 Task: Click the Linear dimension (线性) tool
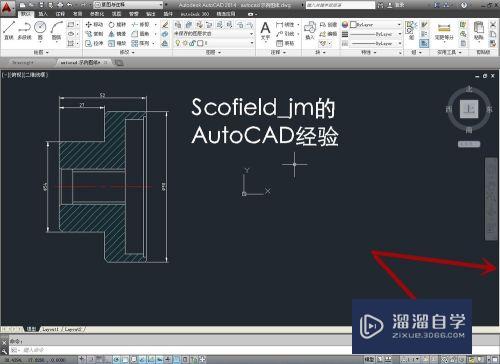(x=285, y=24)
